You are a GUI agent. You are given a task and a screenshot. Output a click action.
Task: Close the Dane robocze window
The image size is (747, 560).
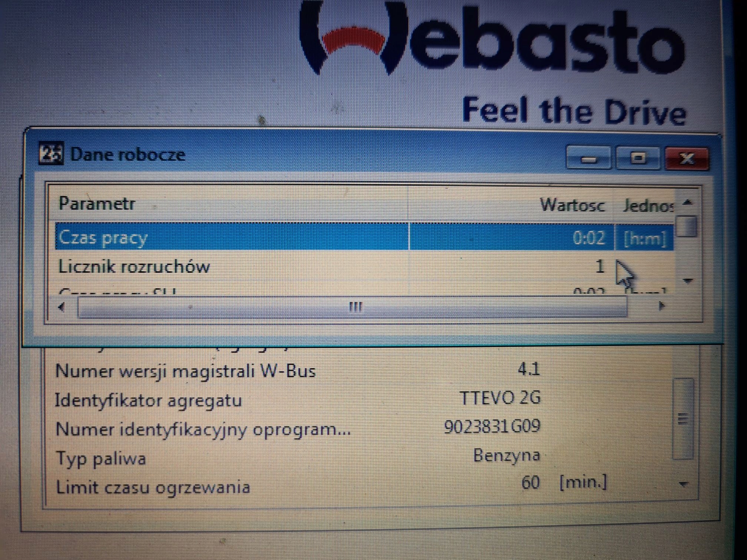tap(687, 159)
